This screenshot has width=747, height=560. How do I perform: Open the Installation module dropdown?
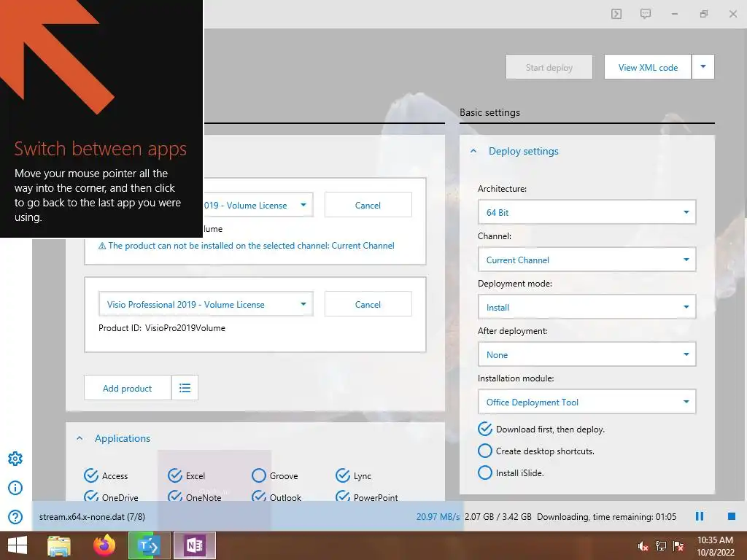[587, 402]
